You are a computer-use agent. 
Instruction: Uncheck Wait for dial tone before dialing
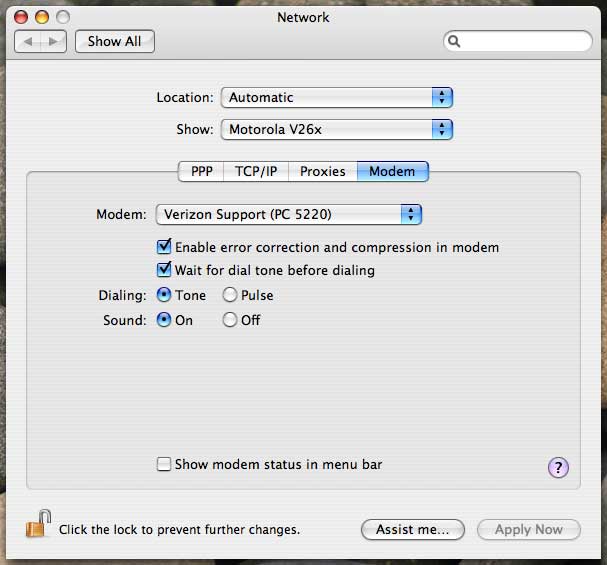coord(164,269)
